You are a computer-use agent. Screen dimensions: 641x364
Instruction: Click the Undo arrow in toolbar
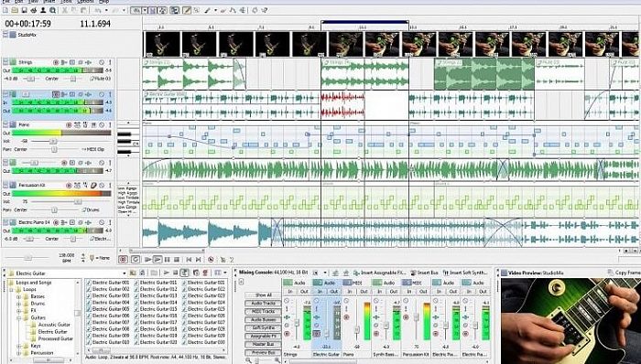98,10
